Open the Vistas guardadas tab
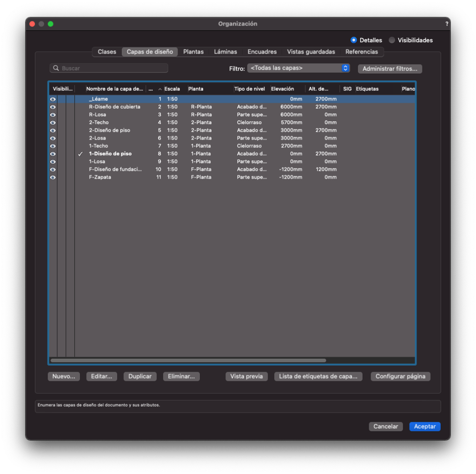The height and width of the screenshot is (474, 476). 311,52
